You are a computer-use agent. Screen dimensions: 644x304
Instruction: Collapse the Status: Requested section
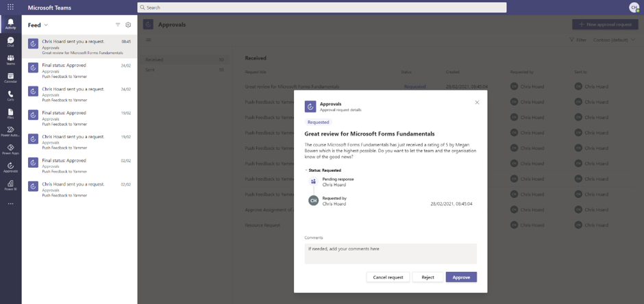(323, 170)
